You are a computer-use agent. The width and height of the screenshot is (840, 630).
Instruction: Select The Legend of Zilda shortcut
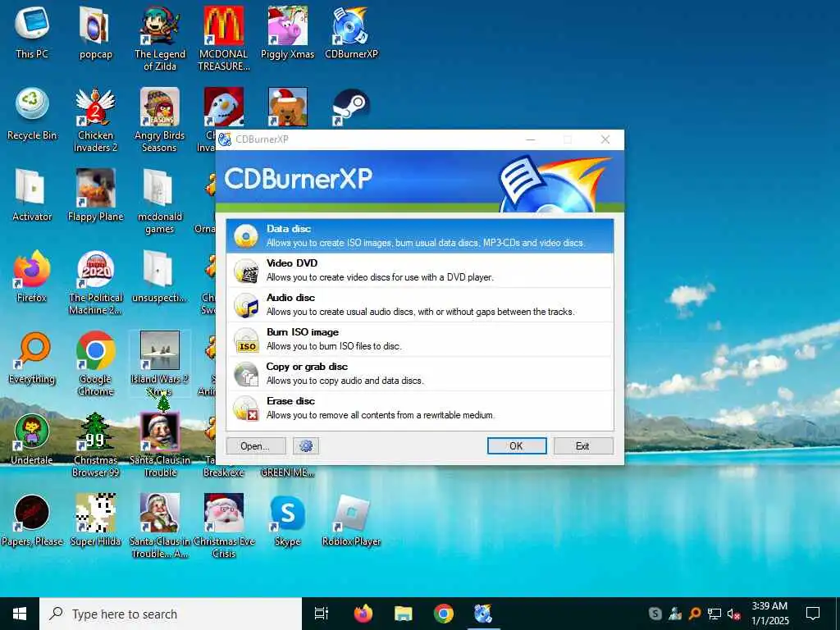coord(160,39)
